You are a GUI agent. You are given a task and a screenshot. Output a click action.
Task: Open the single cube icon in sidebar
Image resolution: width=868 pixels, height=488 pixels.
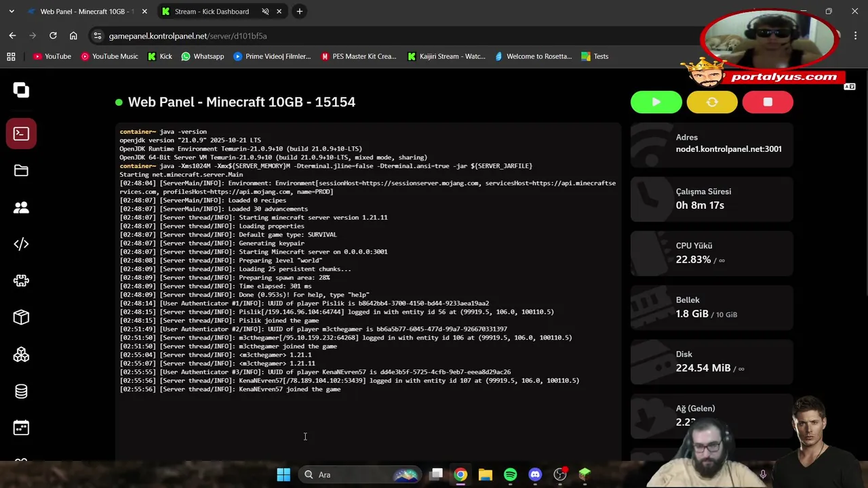[x=21, y=317]
